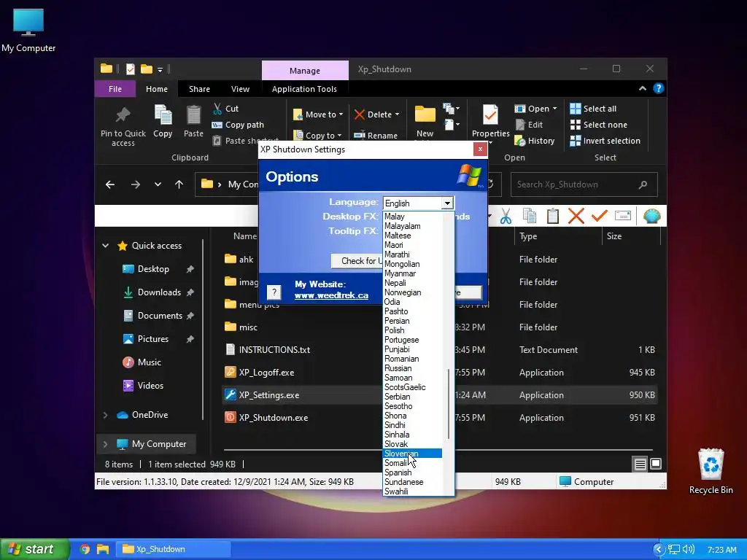Screen dimensions: 747x560
Task: Open the Recycle Bin desktop icon
Action: coord(711,472)
